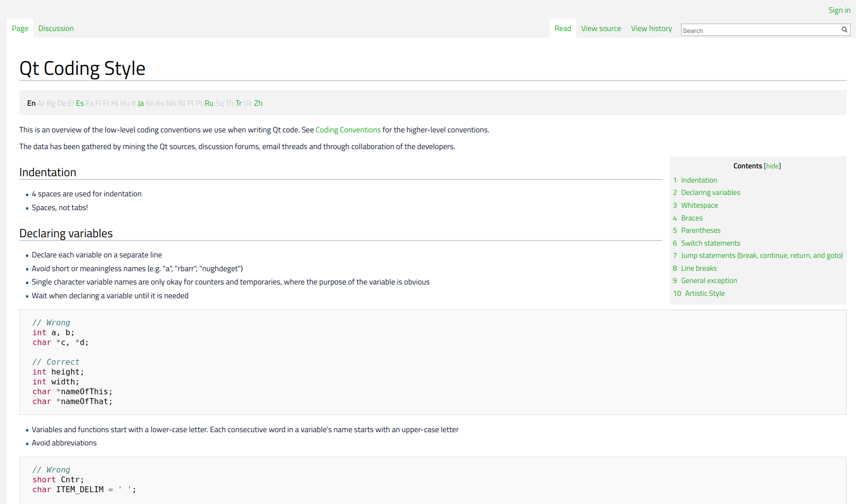This screenshot has width=856, height=504.
Task: Click the '// Correct' code comment
Action: pos(56,362)
